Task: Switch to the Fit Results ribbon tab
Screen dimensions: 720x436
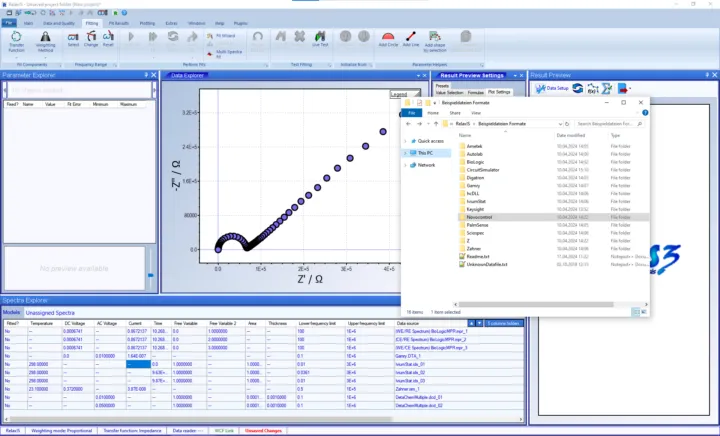Action: coord(117,21)
